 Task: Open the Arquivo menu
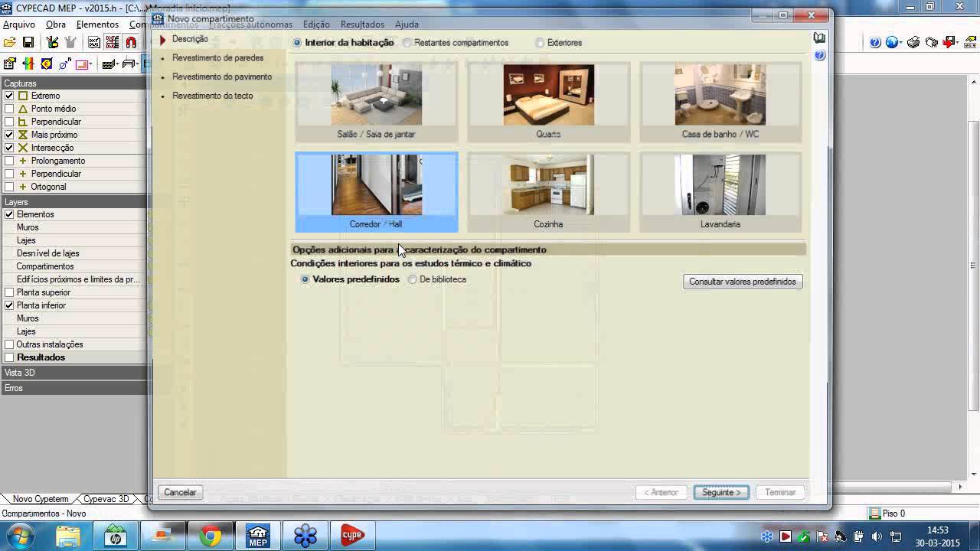[19, 24]
